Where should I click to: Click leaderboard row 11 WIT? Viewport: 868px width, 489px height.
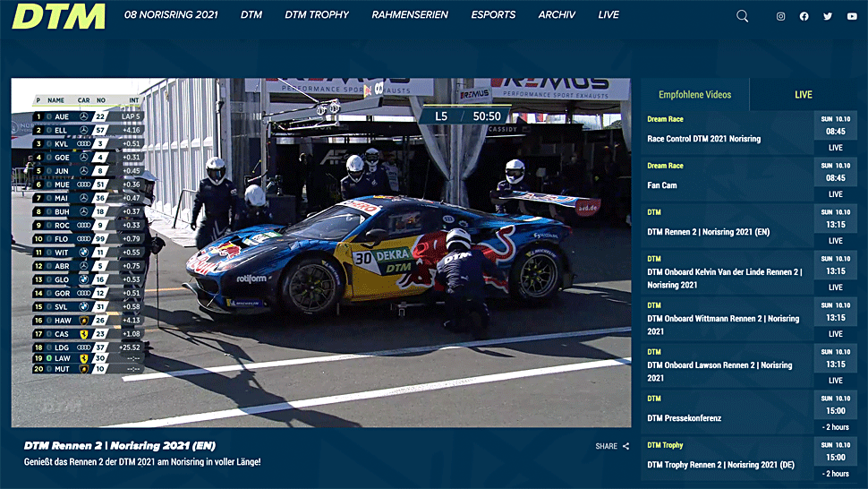tap(89, 253)
